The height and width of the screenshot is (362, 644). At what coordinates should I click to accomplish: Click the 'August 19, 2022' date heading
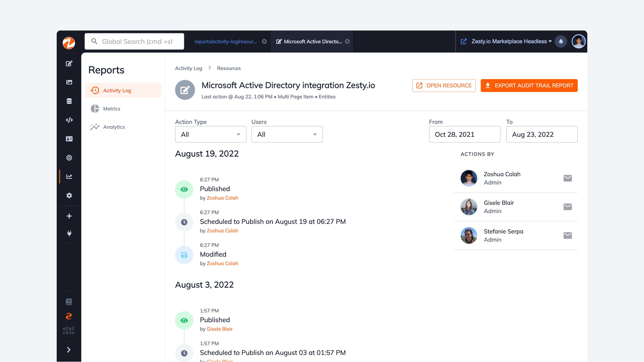pyautogui.click(x=207, y=154)
